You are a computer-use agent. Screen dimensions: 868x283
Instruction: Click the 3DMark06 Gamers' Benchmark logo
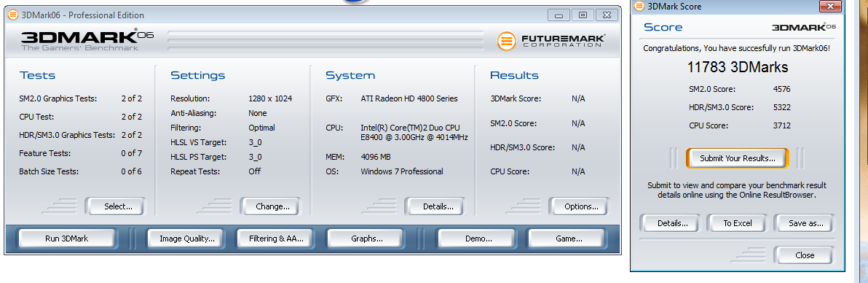(87, 41)
